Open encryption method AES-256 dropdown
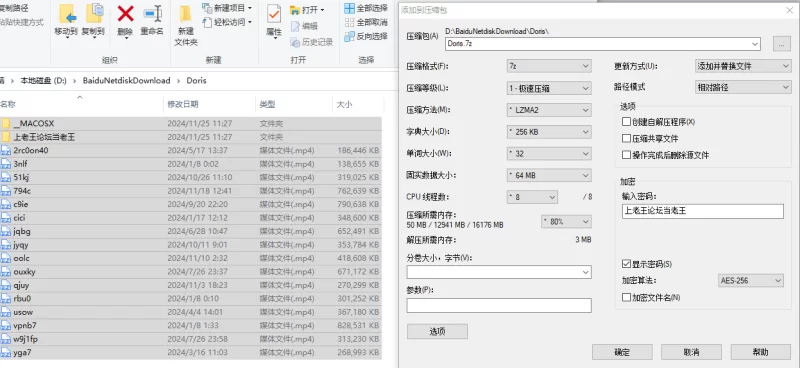800x368 pixels. 751,281
